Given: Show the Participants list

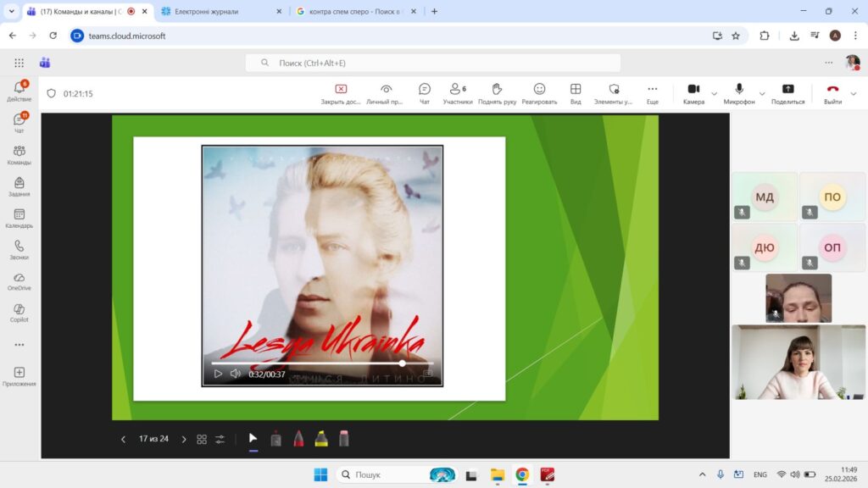Looking at the screenshot, I should pos(458,92).
